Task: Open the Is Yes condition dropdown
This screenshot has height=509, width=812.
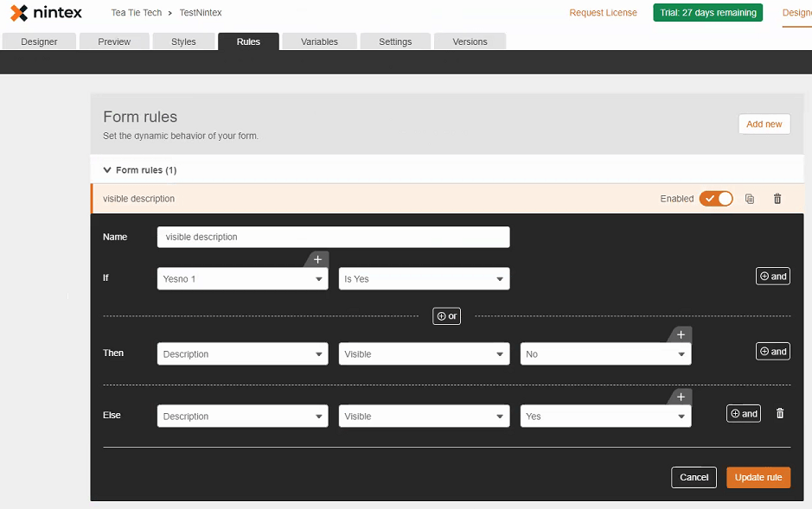Action: (x=424, y=279)
